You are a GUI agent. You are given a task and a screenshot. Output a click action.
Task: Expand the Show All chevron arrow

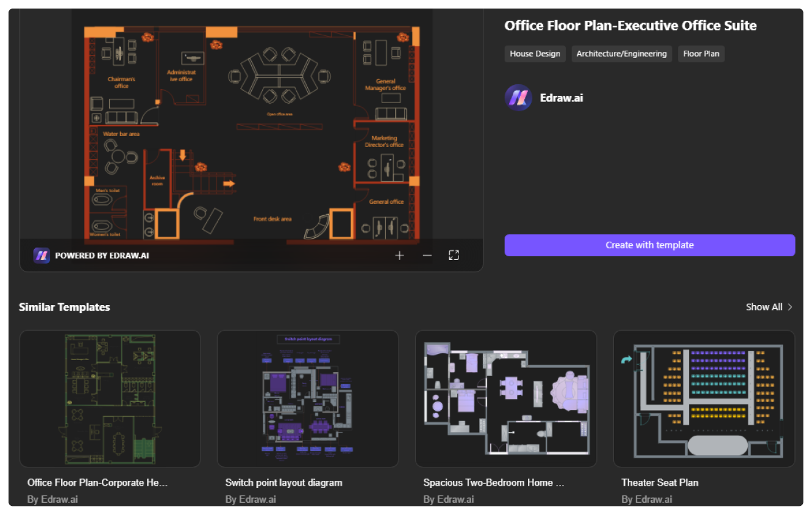[790, 307]
